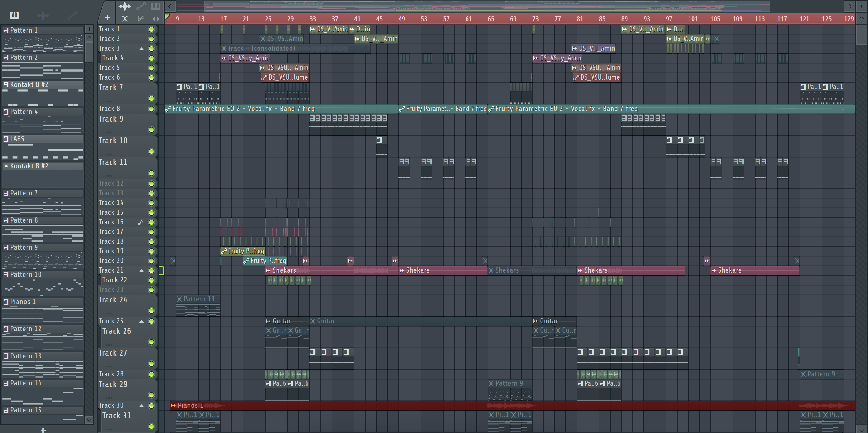Show patterns in the picker panel
Screen dimensions: 868x433
[x=14, y=15]
